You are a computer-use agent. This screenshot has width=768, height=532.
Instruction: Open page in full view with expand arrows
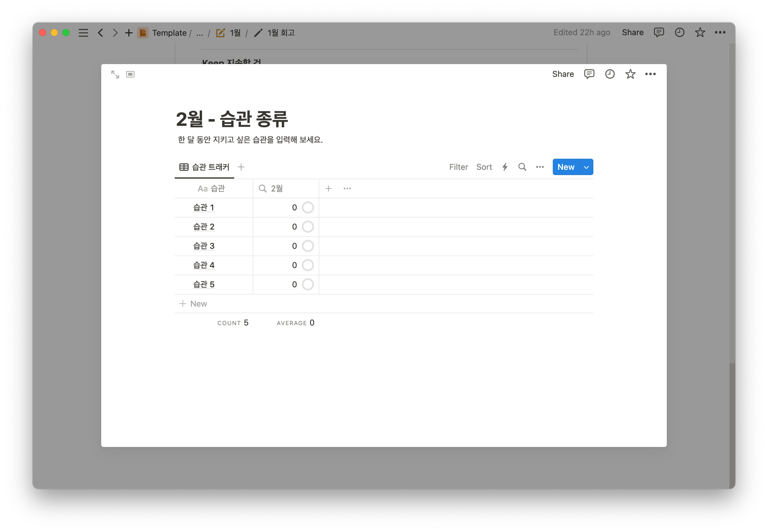115,74
